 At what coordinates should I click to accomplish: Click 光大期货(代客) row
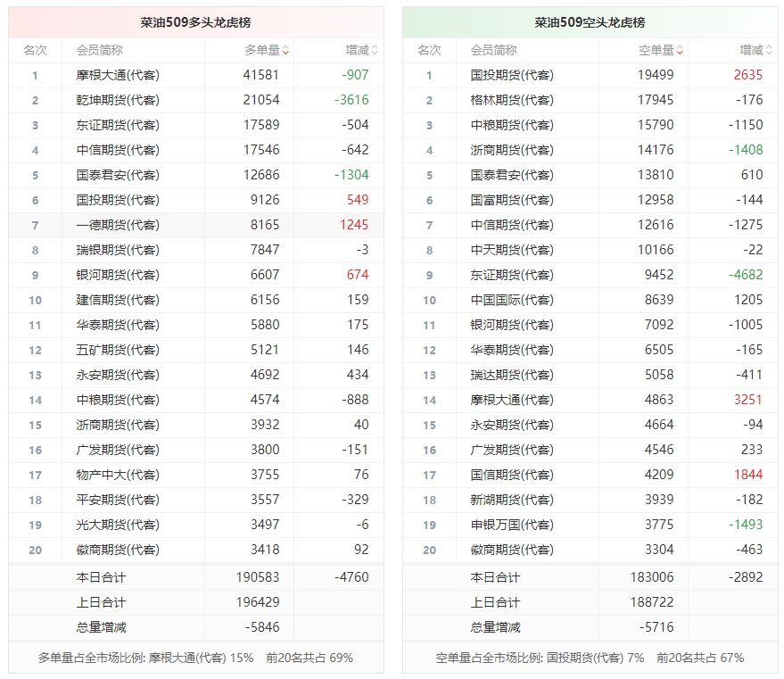click(x=196, y=525)
